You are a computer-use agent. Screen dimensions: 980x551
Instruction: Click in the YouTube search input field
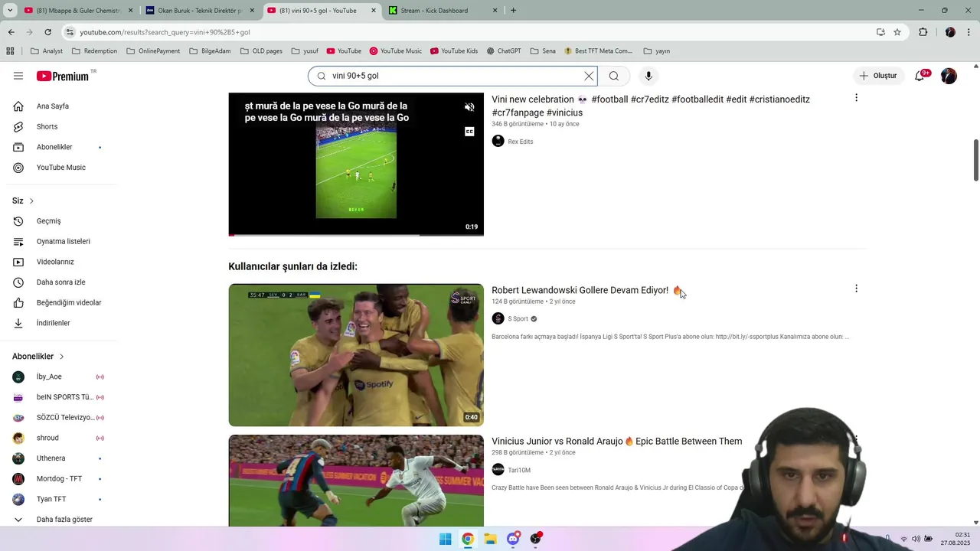452,76
